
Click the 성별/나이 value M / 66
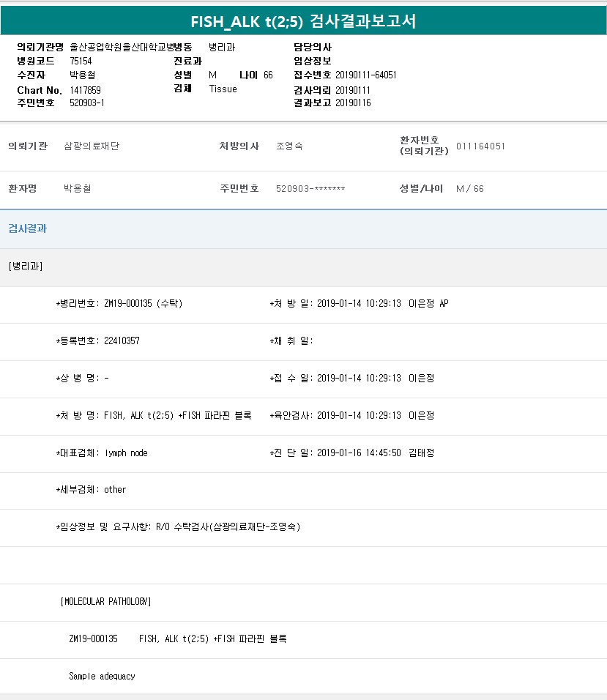469,188
